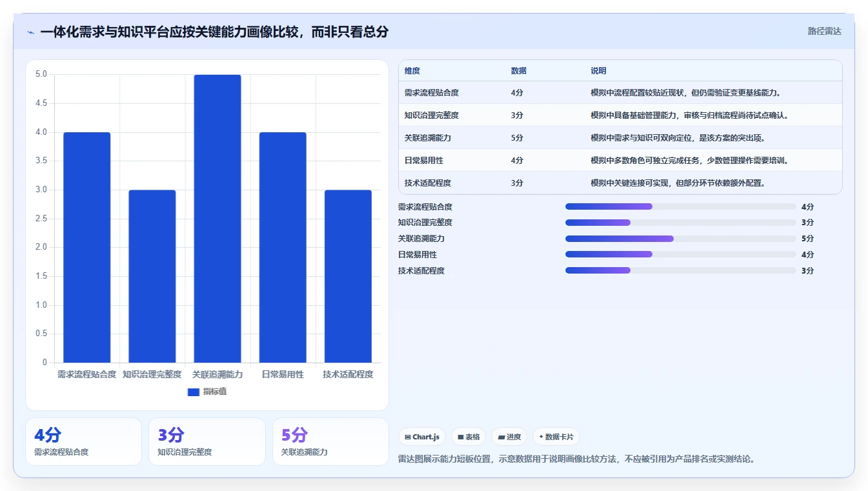Toggle the 指标值 legend swatch
This screenshot has width=868, height=491.
(194, 392)
